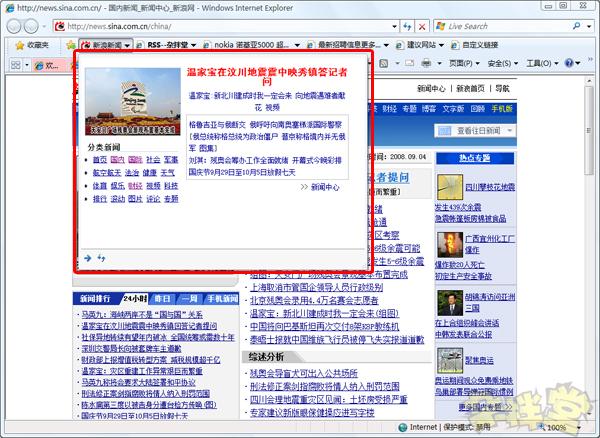Viewport: 600px width, 438px height.
Task: Click the Tiananmen photo in the slice popup
Action: 133,101
